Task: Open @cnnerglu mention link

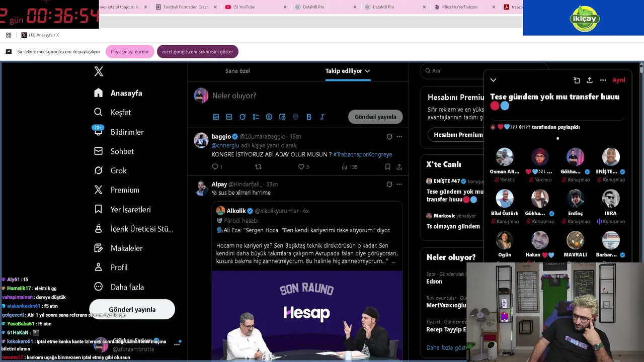Action: [x=225, y=145]
